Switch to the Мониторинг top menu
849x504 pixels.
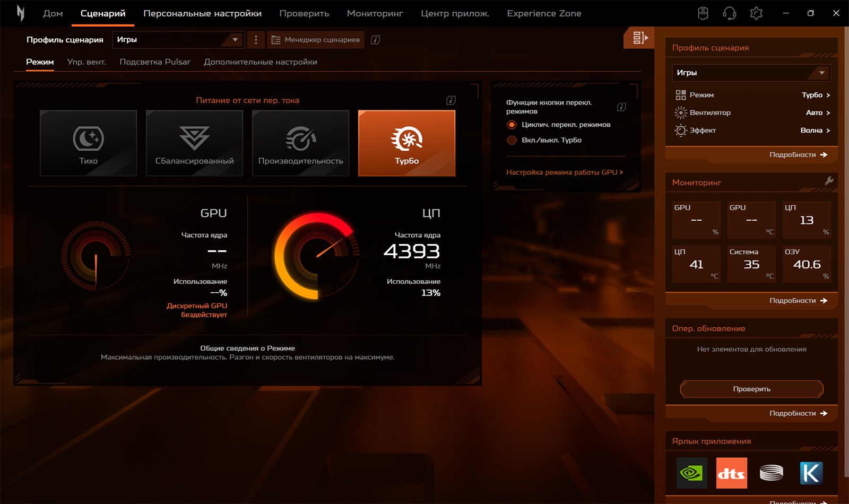coord(375,13)
